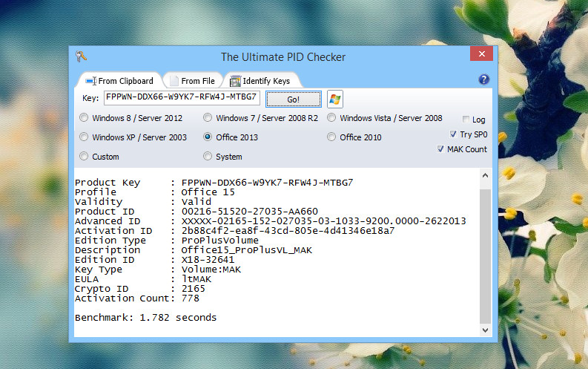Click the Edition Type value ProPlusVolume
Viewport: 588px width, 369px height.
pyautogui.click(x=220, y=241)
